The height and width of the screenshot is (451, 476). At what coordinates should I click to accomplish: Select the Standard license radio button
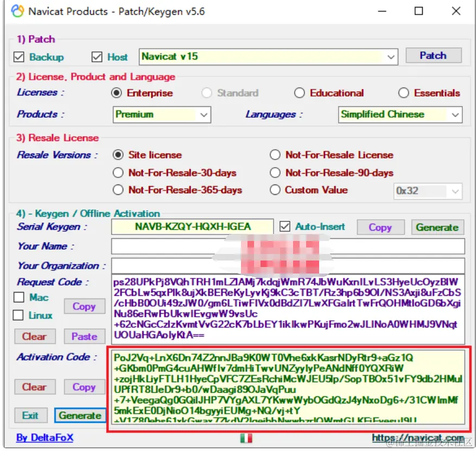[207, 93]
